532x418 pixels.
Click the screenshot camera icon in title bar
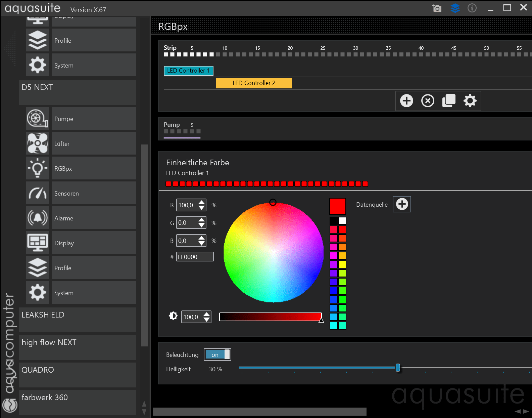point(437,8)
